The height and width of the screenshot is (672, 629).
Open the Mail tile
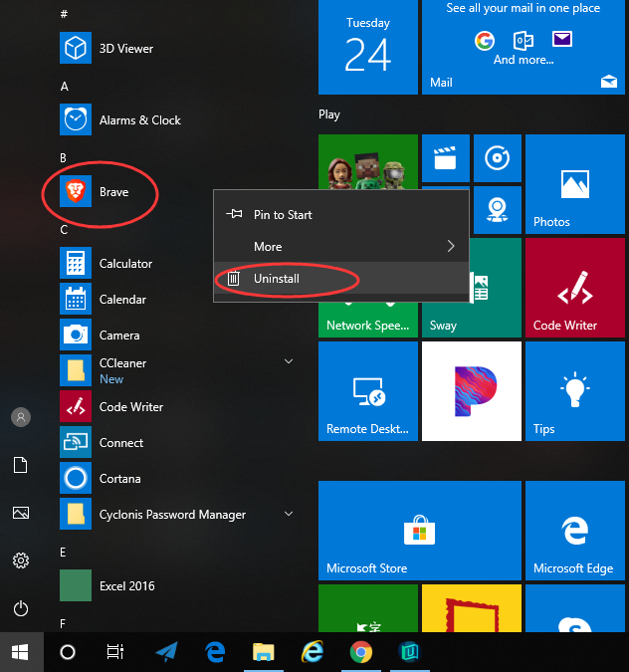click(524, 47)
